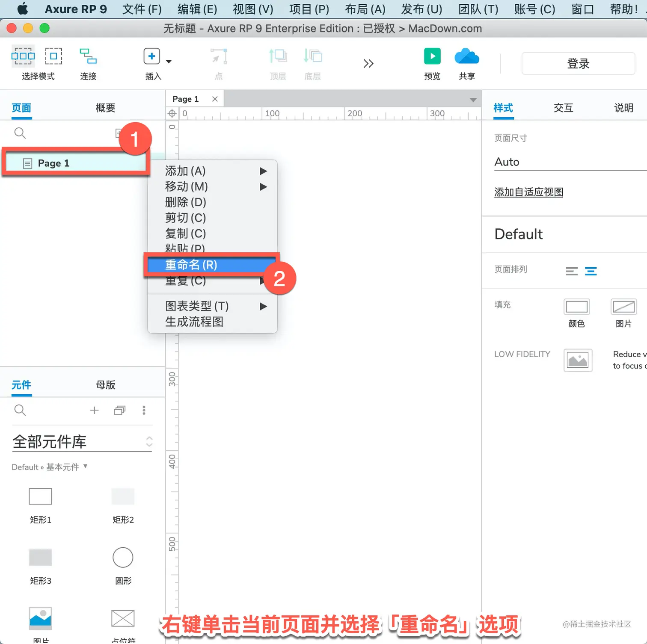
Task: Choose 删除 (D) from context menu
Action: (x=212, y=202)
